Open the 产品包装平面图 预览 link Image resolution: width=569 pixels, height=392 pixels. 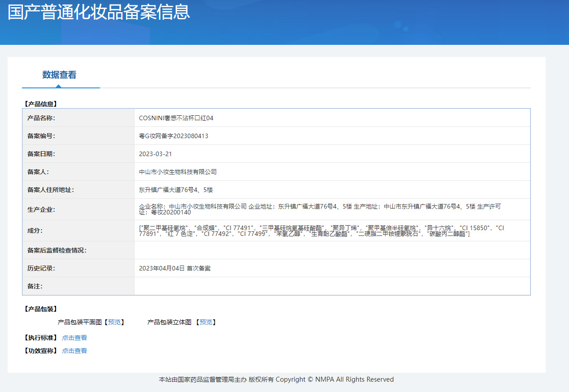(116, 322)
